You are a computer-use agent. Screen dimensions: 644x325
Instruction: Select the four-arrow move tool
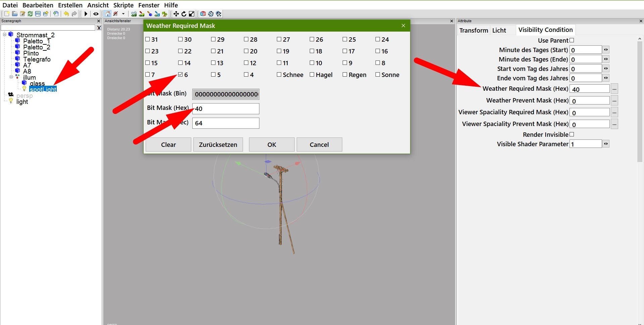click(176, 14)
